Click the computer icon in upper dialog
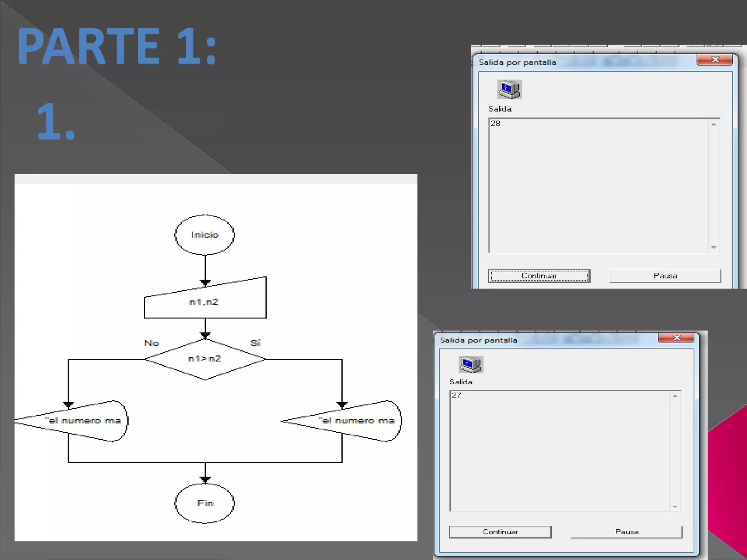This screenshot has height=560, width=747. pos(510,89)
